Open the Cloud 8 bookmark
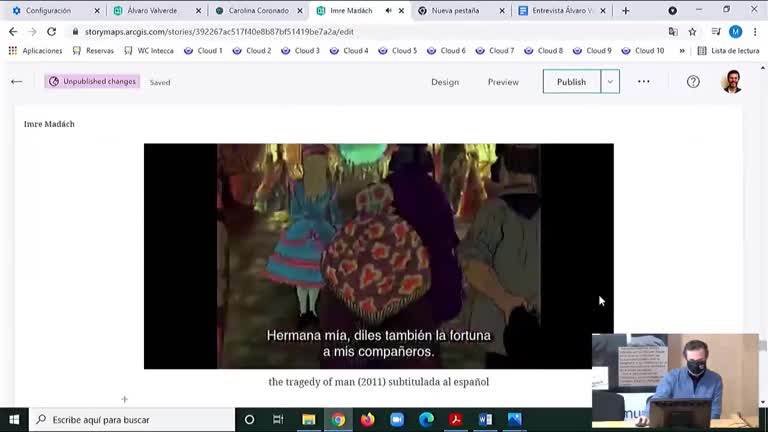 point(543,50)
